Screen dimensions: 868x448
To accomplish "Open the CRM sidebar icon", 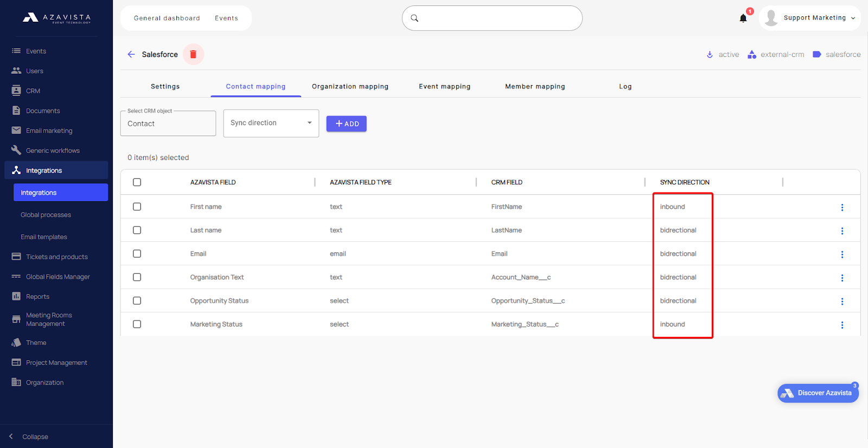I will pos(16,91).
